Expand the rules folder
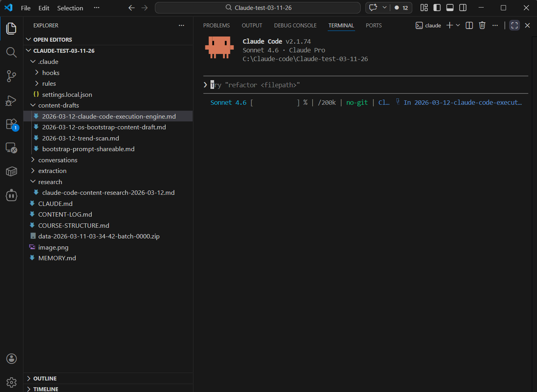This screenshot has height=392, width=537. (x=108, y=84)
